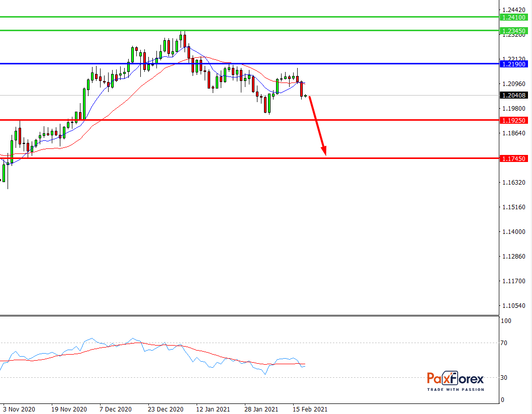The image size is (532, 414).
Task: Select the red 1.17450 target label
Action: coord(514,159)
